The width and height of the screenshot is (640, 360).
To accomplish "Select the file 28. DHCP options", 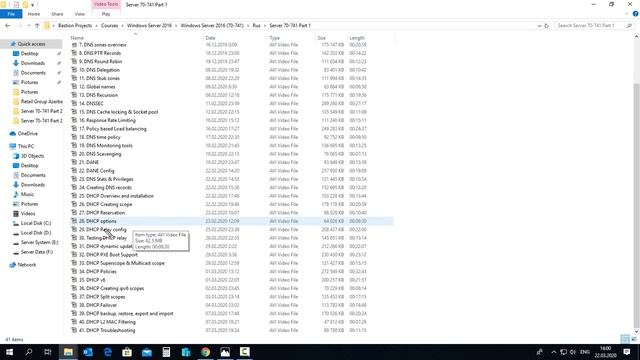I will (98, 221).
